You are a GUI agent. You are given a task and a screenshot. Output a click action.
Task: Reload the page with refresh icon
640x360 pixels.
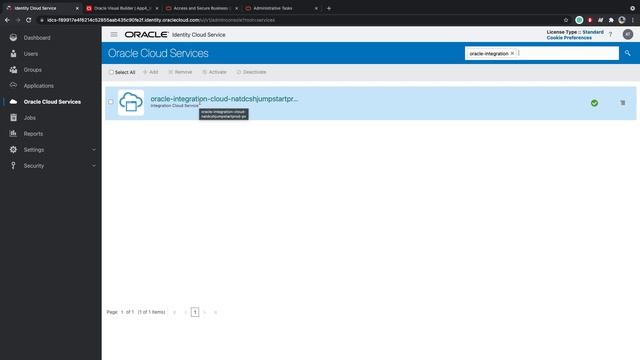pyautogui.click(x=28, y=20)
